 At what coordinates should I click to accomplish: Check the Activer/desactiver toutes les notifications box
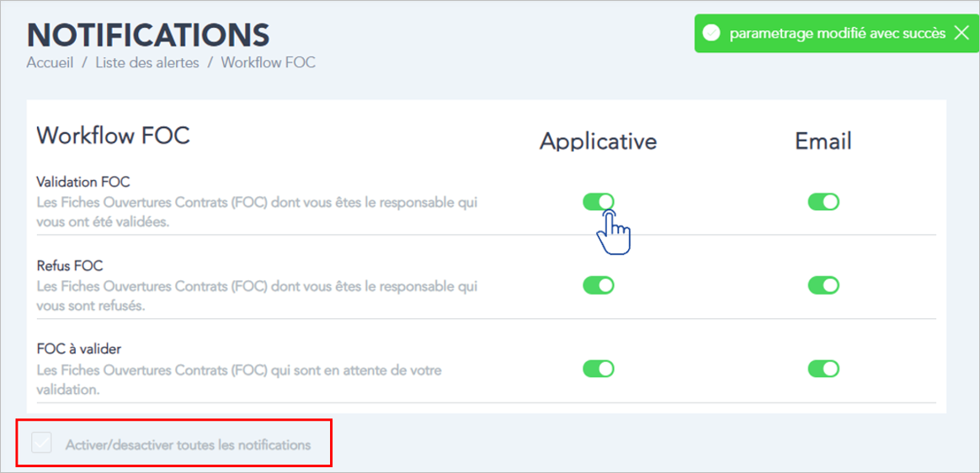coord(42,443)
